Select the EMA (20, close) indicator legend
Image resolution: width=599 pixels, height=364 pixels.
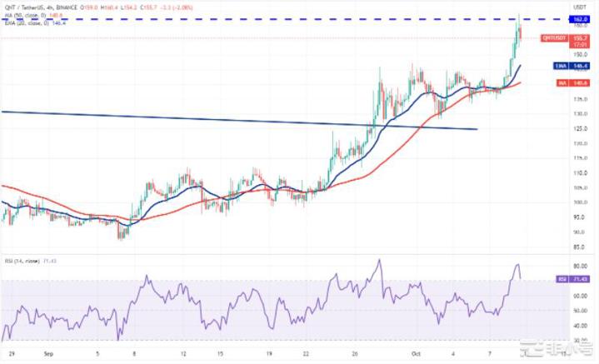[x=27, y=22]
